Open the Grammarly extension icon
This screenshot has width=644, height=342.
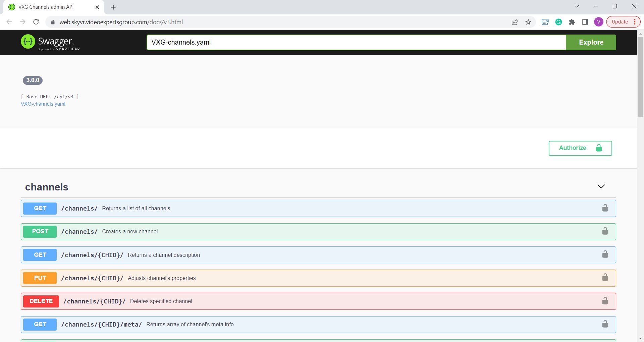point(558,22)
